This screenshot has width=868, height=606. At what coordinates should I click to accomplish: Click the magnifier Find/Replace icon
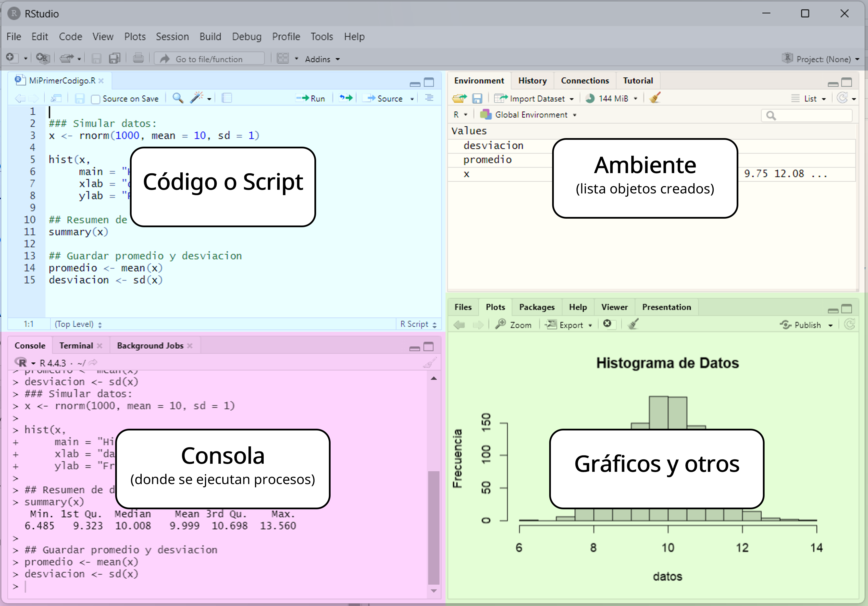[x=177, y=98]
